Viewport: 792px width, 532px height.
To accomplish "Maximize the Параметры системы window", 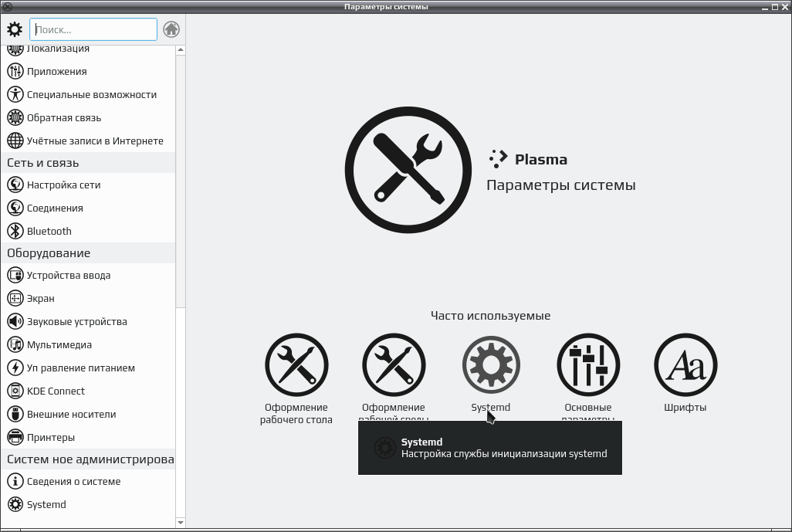I will click(775, 7).
